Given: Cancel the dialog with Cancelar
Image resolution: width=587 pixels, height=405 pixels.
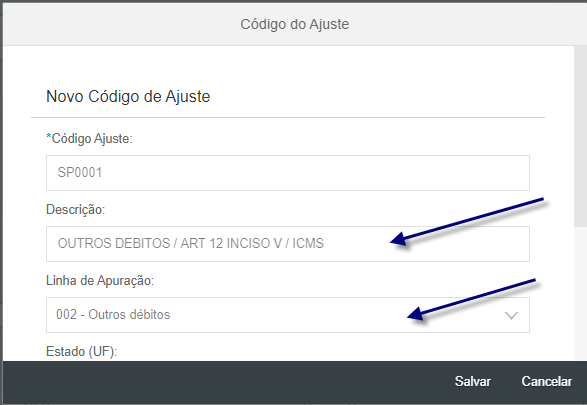Looking at the screenshot, I should (x=547, y=381).
